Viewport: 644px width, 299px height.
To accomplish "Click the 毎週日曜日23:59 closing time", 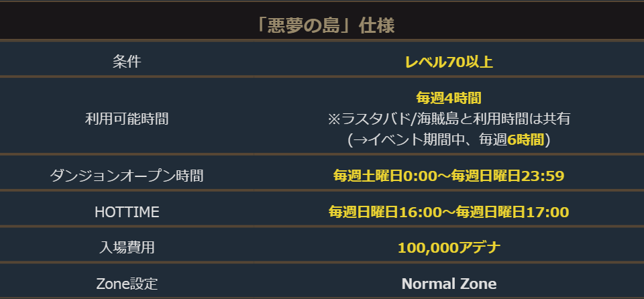I will [508, 176].
